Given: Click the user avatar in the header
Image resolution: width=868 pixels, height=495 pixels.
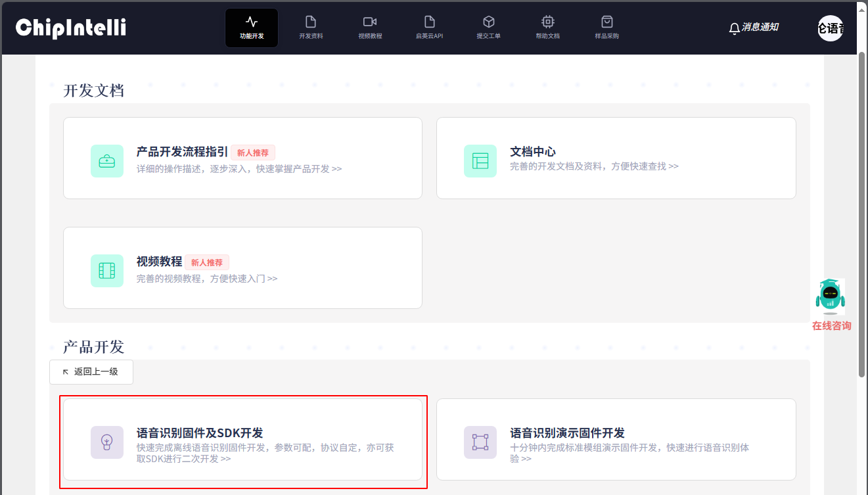Looking at the screenshot, I should coord(831,28).
